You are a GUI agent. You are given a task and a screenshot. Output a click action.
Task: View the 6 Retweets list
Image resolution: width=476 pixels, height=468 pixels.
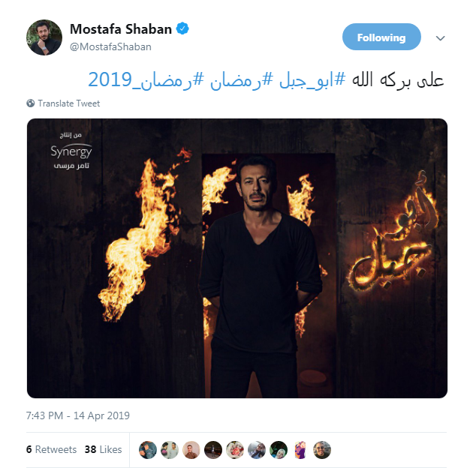click(x=51, y=449)
